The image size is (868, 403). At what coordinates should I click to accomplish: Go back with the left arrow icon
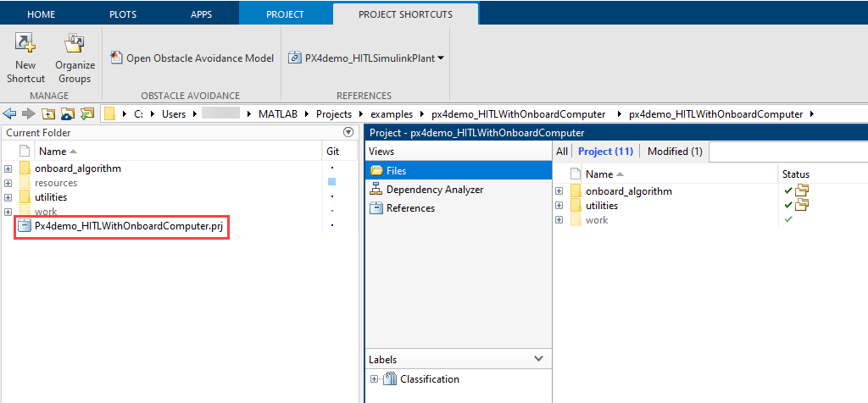pyautogui.click(x=10, y=113)
